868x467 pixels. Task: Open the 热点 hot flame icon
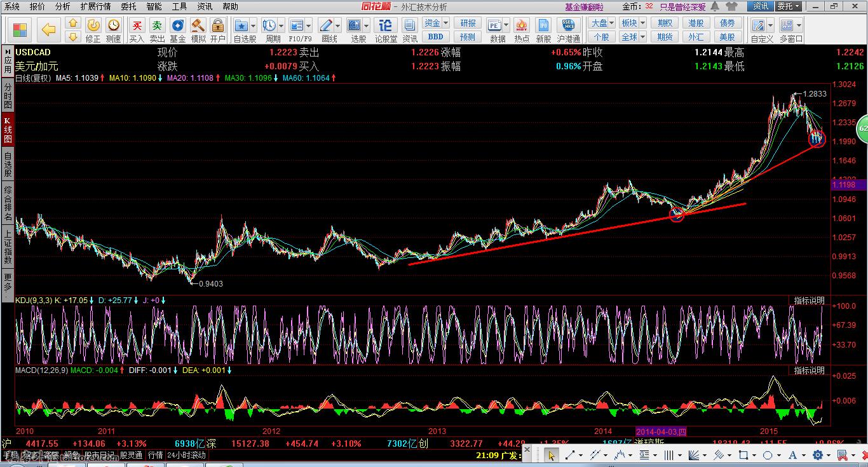(x=522, y=25)
